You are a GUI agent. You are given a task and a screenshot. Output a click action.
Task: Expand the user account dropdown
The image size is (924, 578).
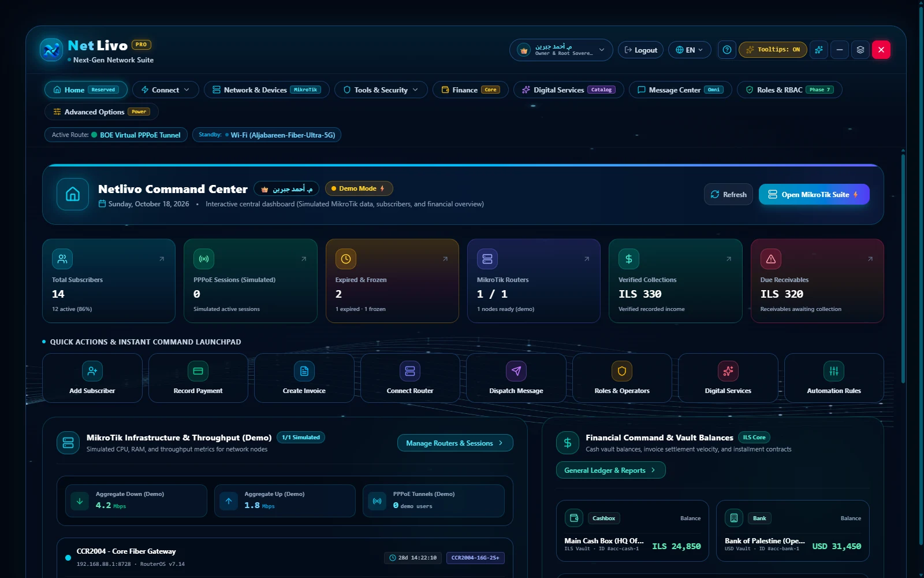click(x=561, y=50)
